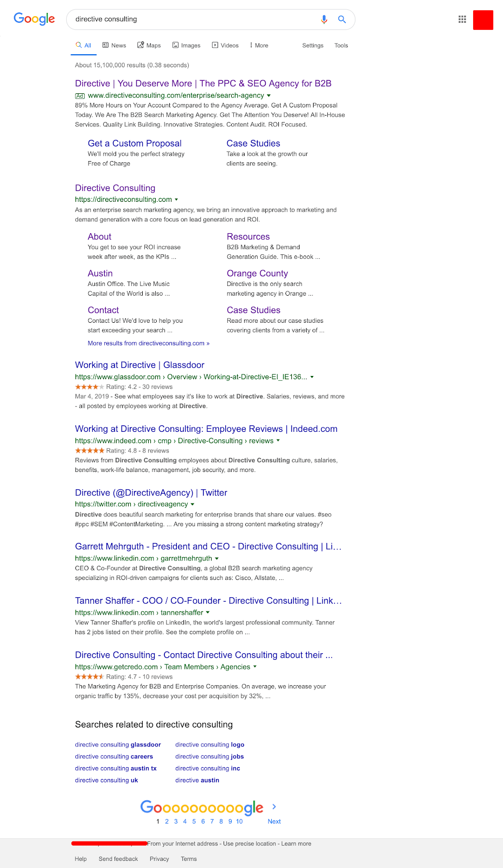Open search Settings

pyautogui.click(x=313, y=46)
